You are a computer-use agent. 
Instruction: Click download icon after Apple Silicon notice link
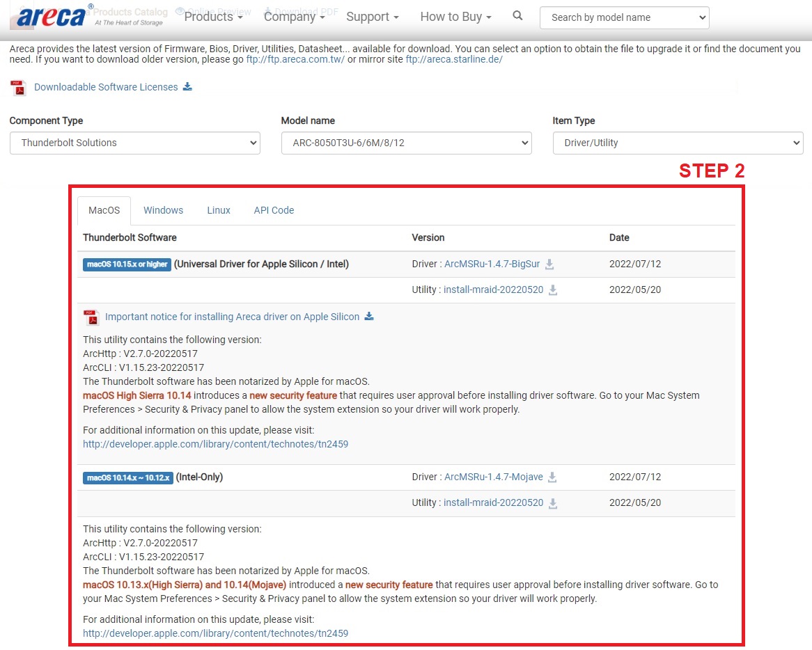tap(368, 316)
